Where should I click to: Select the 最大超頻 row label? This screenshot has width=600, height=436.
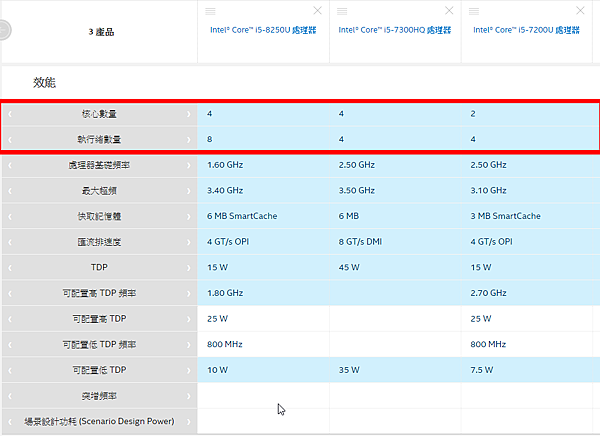(99, 191)
